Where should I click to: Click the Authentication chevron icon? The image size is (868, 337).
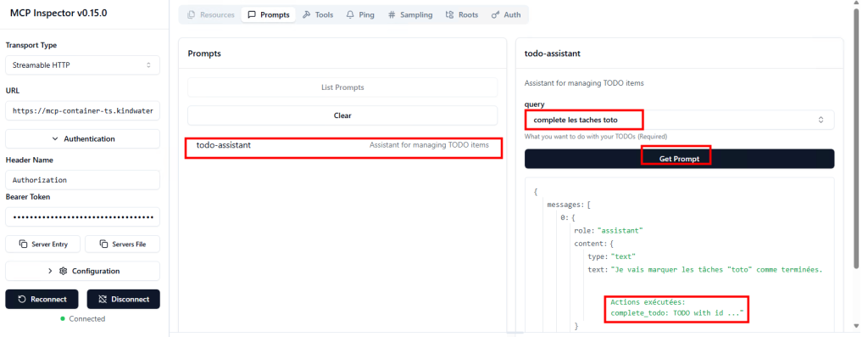point(55,138)
